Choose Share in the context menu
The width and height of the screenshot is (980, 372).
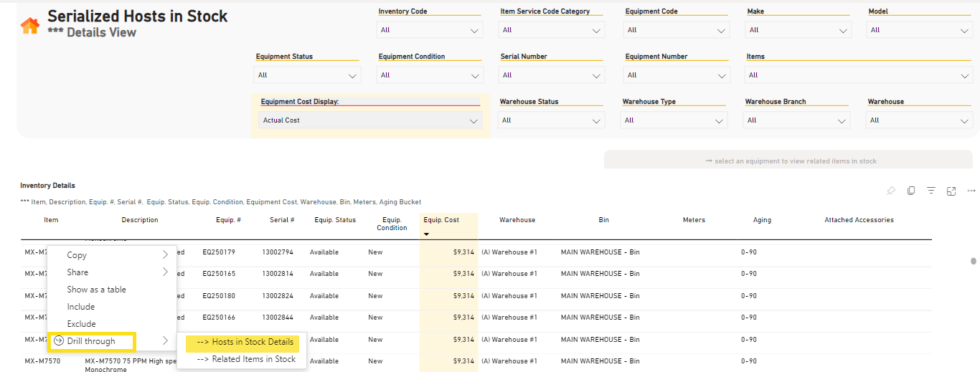[112, 272]
